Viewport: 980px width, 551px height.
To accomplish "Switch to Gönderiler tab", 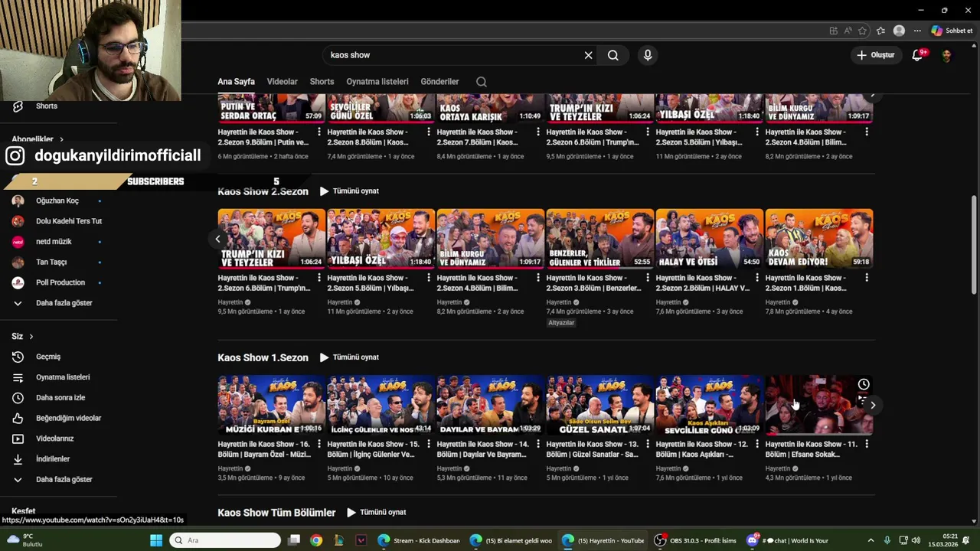I will tap(439, 81).
